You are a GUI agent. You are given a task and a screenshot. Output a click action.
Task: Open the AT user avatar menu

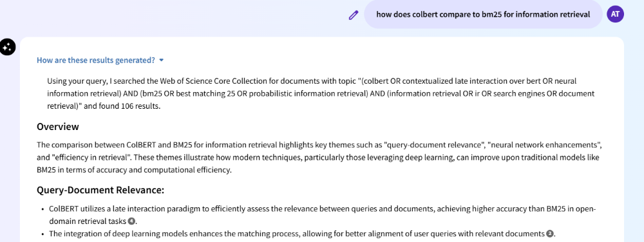click(x=615, y=14)
